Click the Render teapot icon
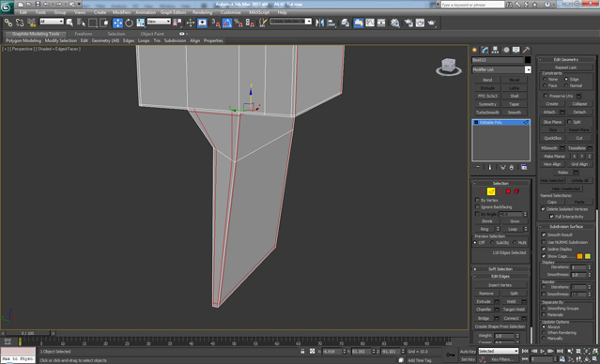 pyautogui.click(x=432, y=23)
